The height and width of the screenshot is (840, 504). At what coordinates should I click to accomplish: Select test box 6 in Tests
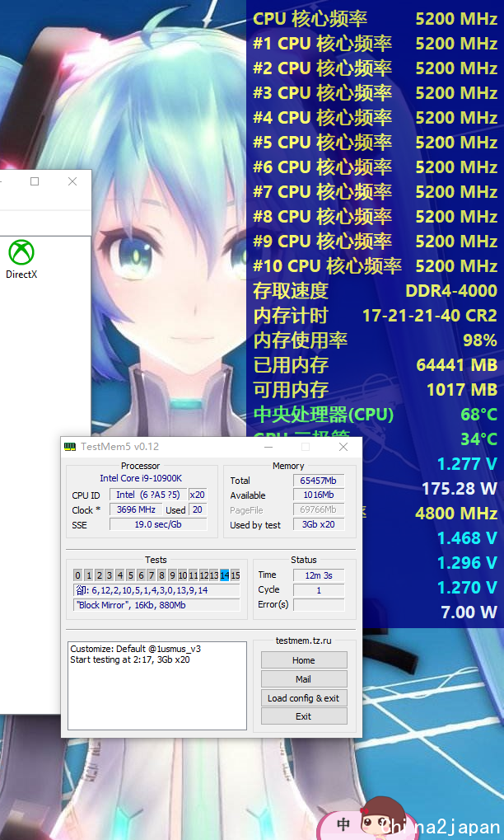tap(141, 575)
